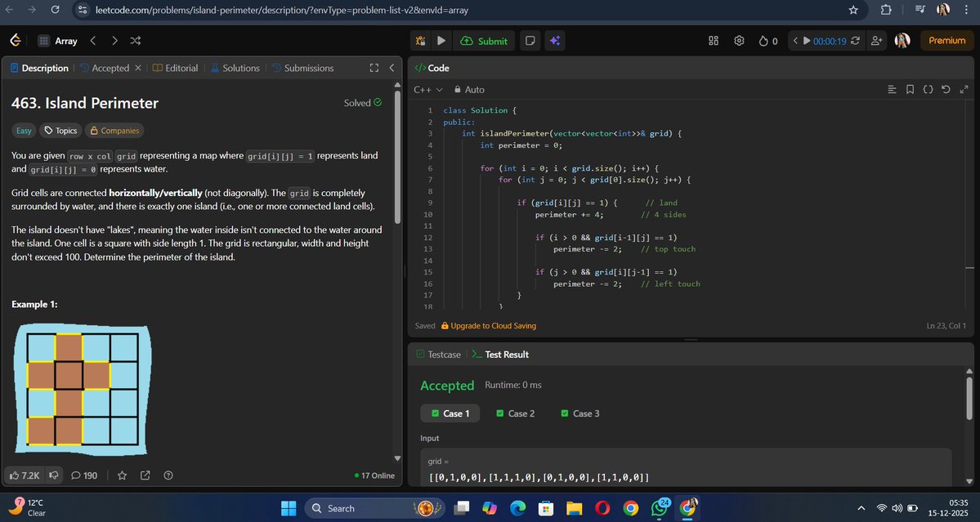
Task: Open the C++ language dropdown
Action: pyautogui.click(x=428, y=90)
